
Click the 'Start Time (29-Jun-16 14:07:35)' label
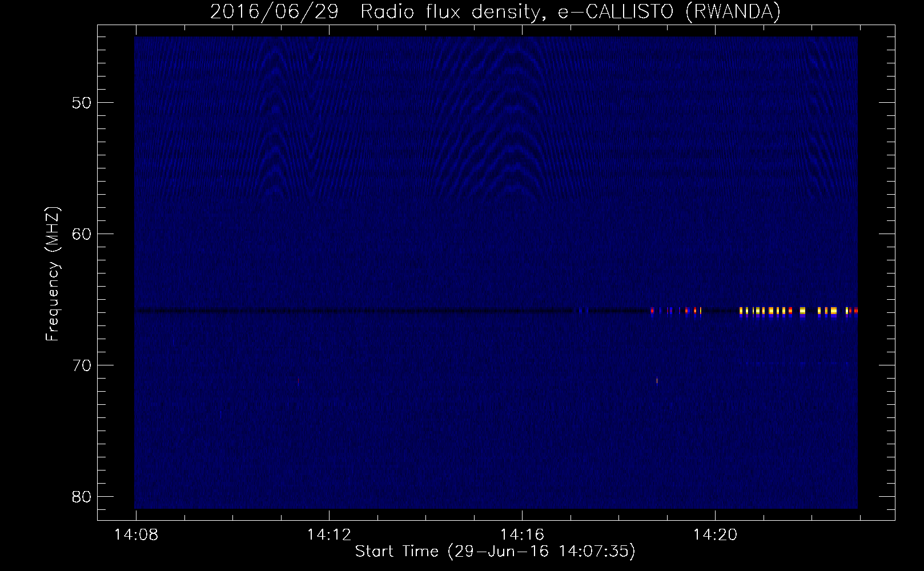click(495, 552)
